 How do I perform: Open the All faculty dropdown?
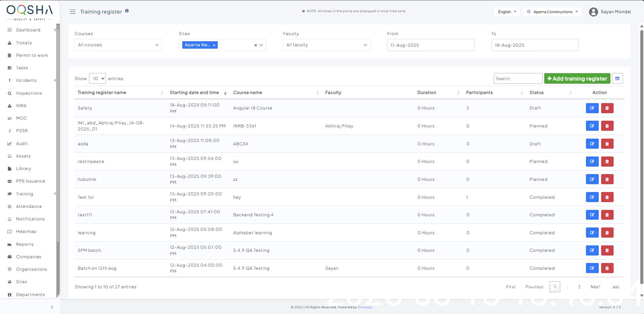pos(326,45)
